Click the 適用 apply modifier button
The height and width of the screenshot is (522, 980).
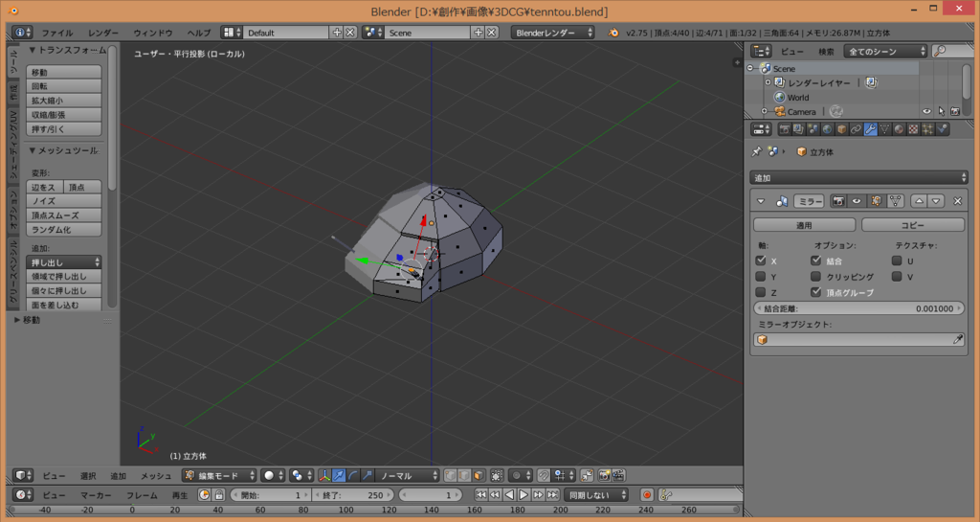804,225
